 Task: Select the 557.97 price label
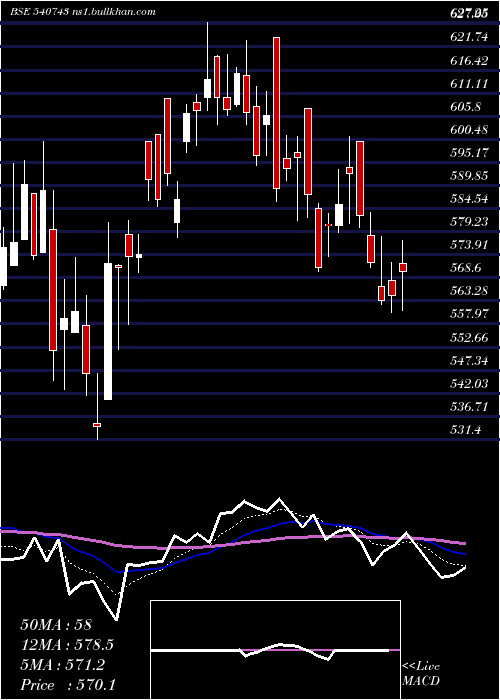[469, 314]
